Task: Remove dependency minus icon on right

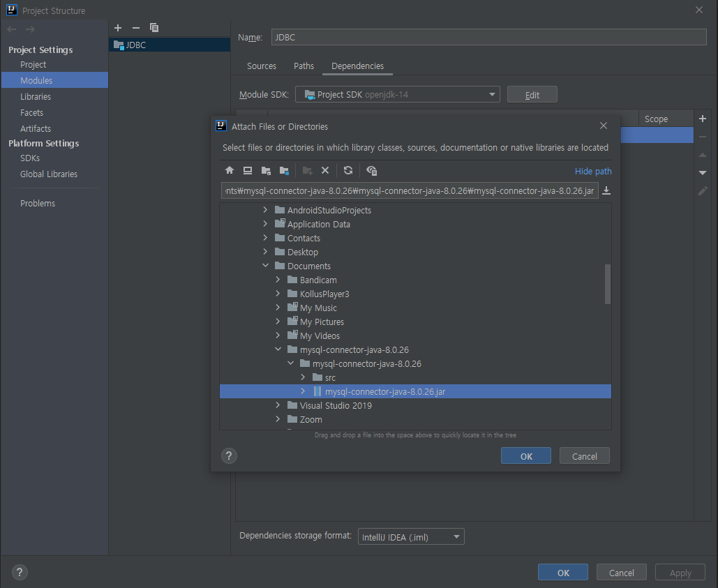Action: 703,137
